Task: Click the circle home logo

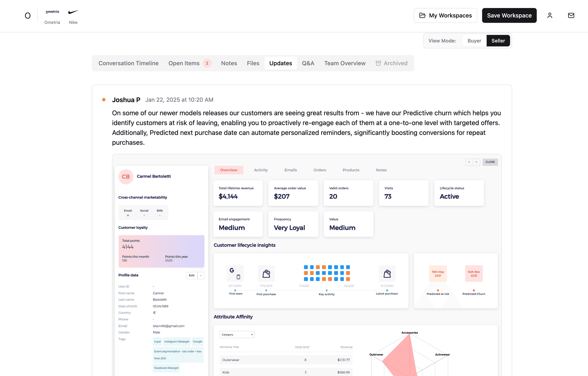Action: [x=28, y=16]
